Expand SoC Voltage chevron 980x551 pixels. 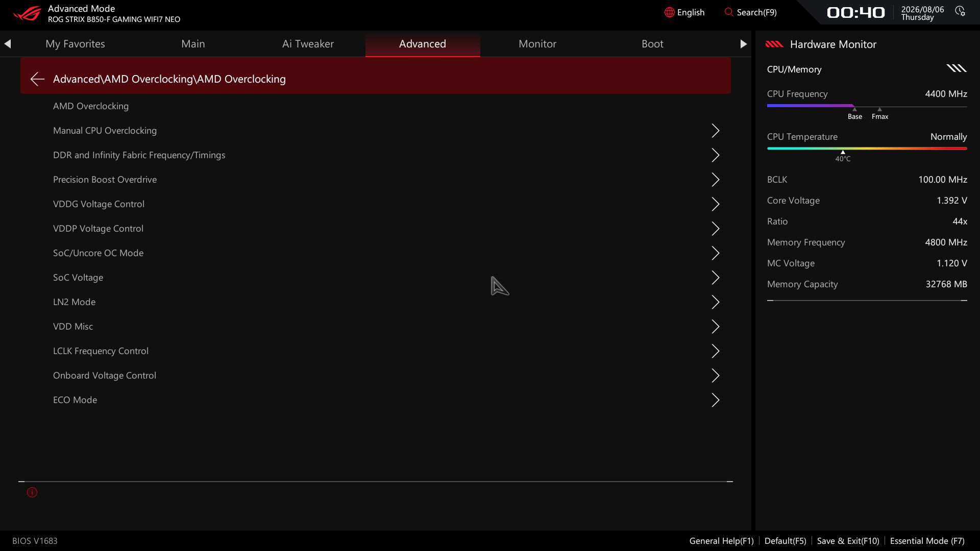tap(716, 278)
